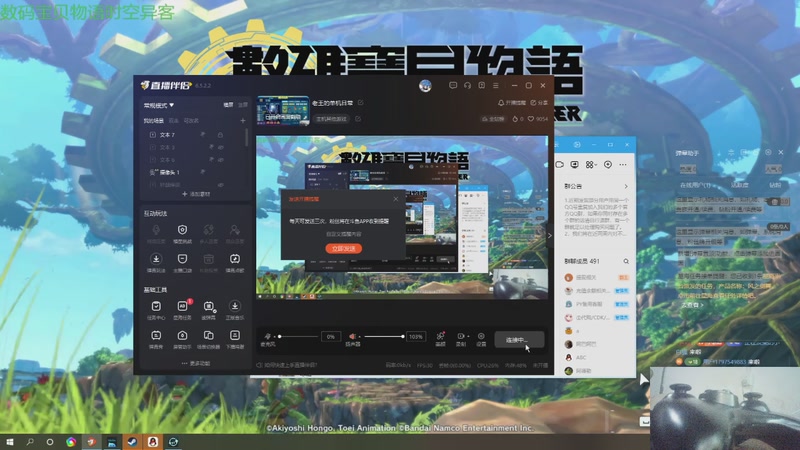Switch to 横屏 orientation tab
Image resolution: width=800 pixels, height=450 pixels.
tap(228, 105)
